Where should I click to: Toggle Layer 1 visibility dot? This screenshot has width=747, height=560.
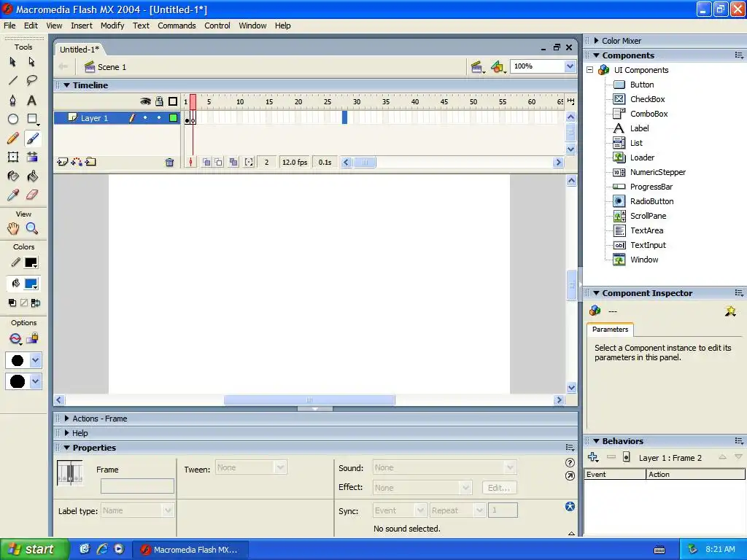coord(145,117)
